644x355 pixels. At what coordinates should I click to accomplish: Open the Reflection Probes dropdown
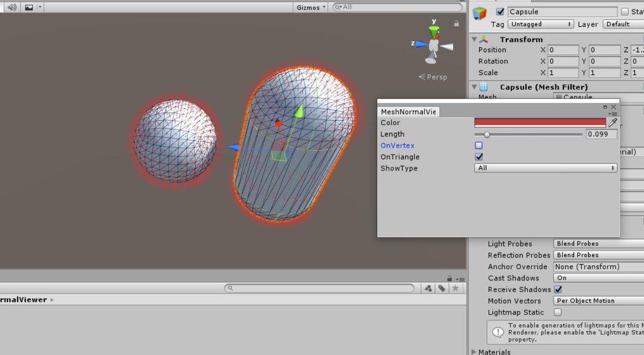pyautogui.click(x=598, y=255)
